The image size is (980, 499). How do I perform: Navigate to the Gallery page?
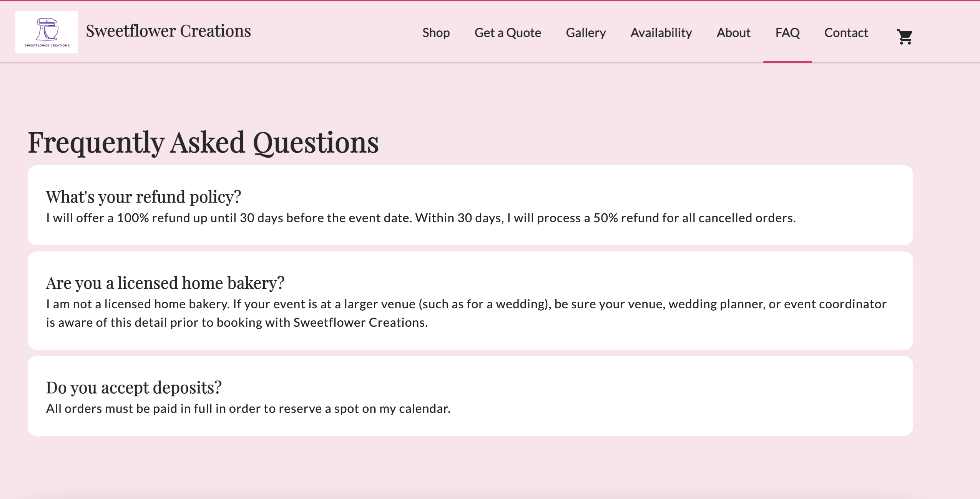586,33
